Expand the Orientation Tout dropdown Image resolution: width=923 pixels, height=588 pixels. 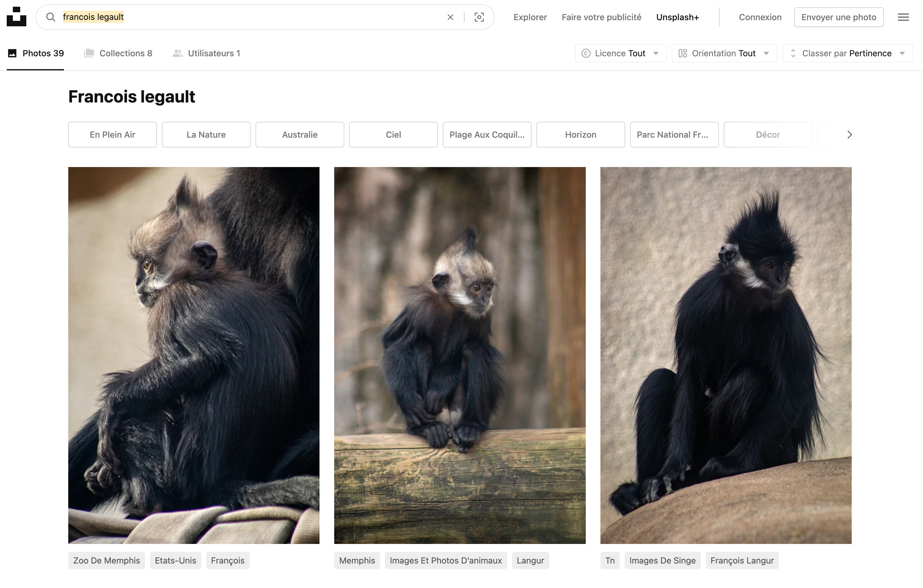tap(724, 53)
